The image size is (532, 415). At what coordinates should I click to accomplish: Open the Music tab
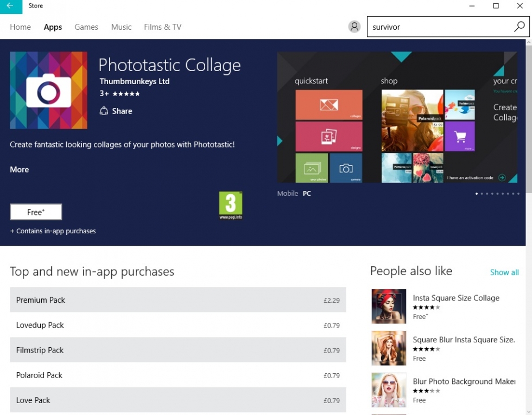pos(122,27)
